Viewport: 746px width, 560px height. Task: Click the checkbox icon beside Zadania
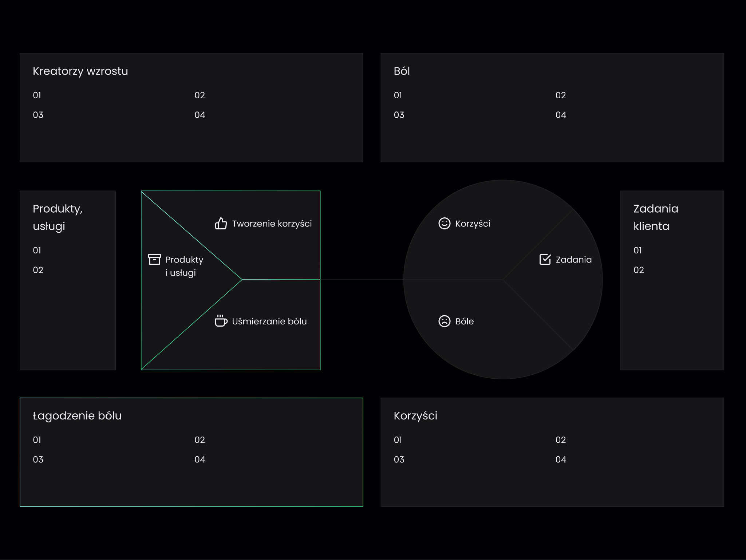point(545,259)
